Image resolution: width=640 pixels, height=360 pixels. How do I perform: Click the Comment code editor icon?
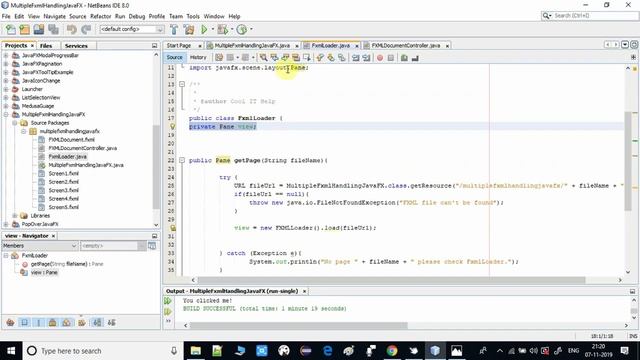point(404,58)
